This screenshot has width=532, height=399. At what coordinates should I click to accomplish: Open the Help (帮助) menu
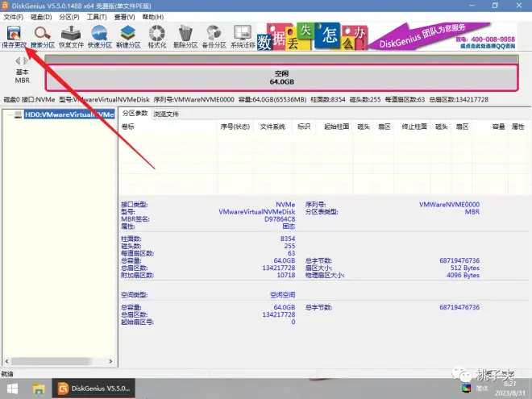(x=152, y=17)
